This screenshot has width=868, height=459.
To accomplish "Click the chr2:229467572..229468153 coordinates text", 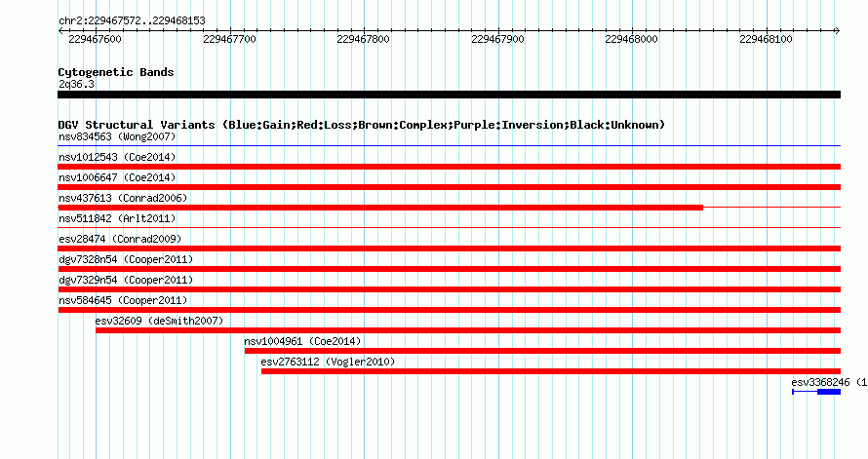I will 132,20.
